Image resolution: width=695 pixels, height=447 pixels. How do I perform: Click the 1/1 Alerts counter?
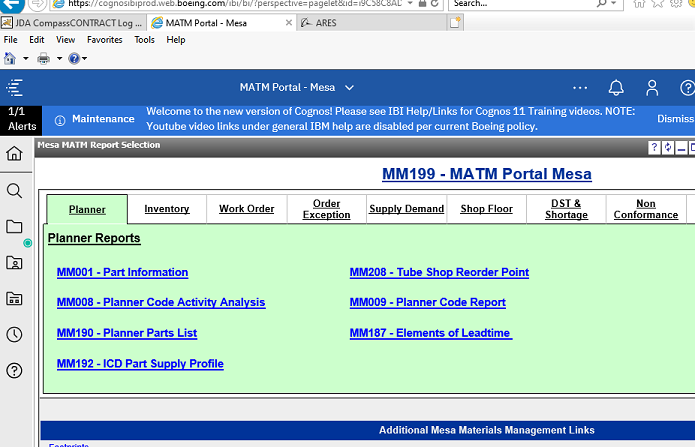pyautogui.click(x=21, y=119)
